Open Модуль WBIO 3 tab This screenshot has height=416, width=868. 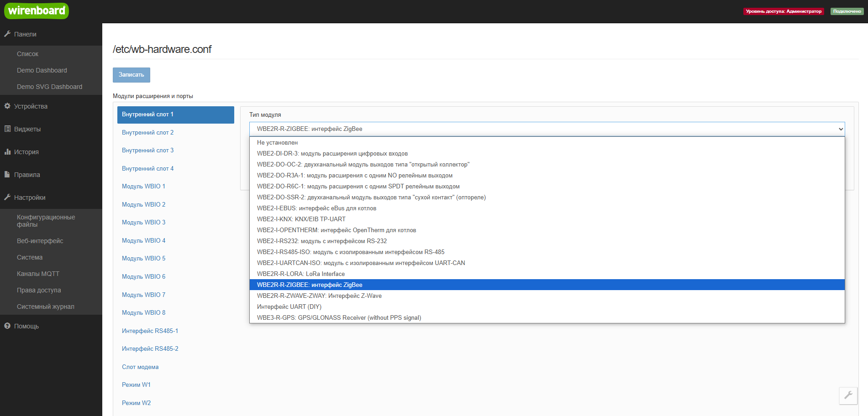[x=176, y=223]
